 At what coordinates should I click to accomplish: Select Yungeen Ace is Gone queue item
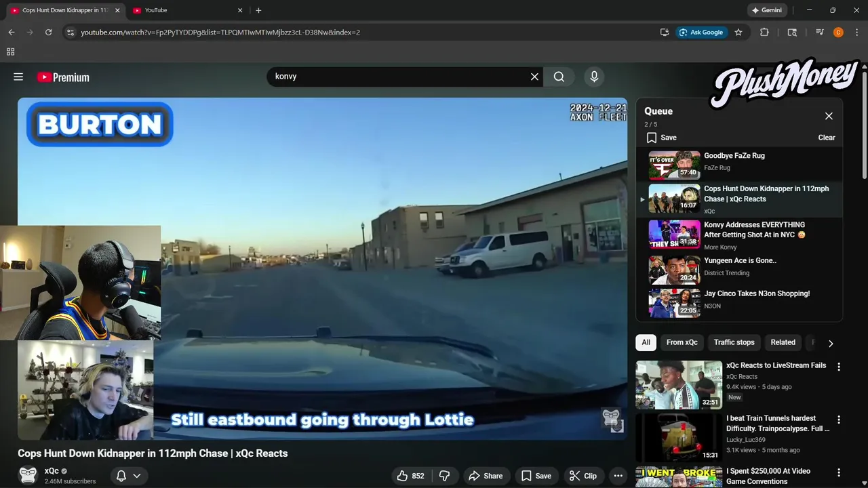tap(739, 269)
